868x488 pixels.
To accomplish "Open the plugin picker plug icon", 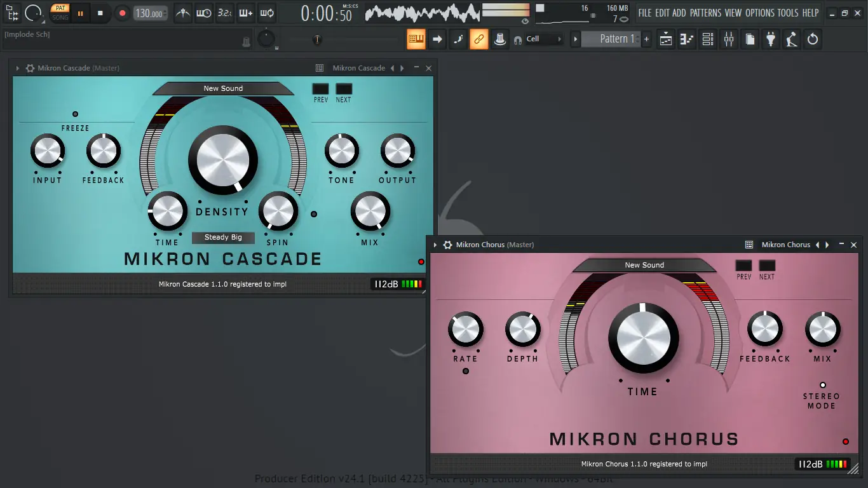I will 771,39.
